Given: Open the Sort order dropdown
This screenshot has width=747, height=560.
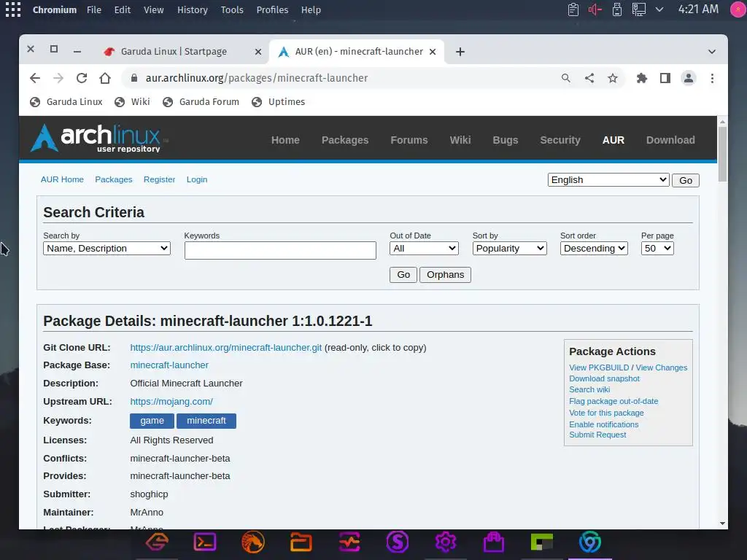Looking at the screenshot, I should [594, 248].
